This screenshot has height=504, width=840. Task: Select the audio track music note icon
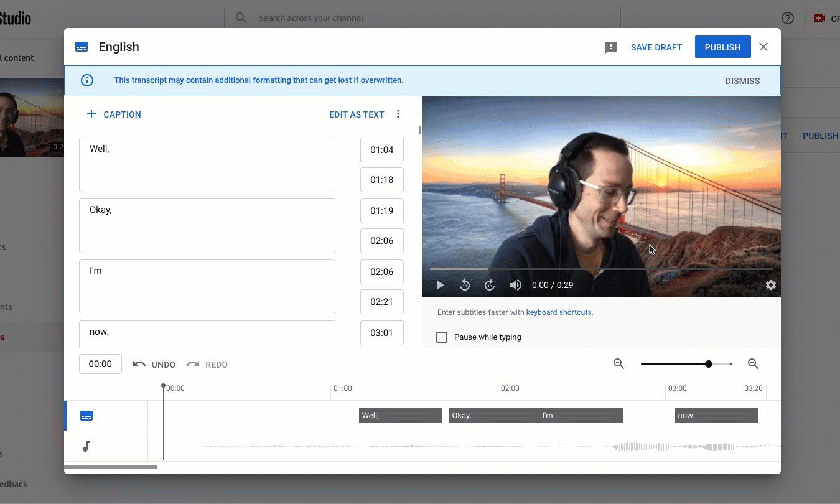(86, 446)
